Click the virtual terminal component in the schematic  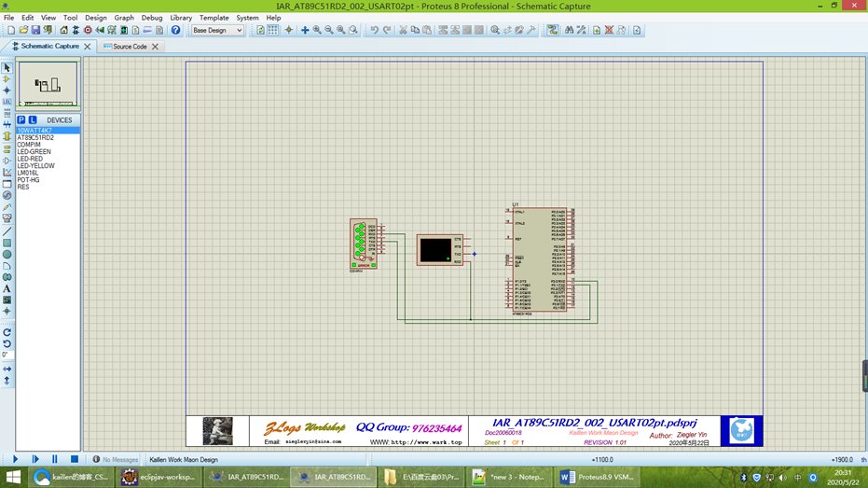pos(440,250)
